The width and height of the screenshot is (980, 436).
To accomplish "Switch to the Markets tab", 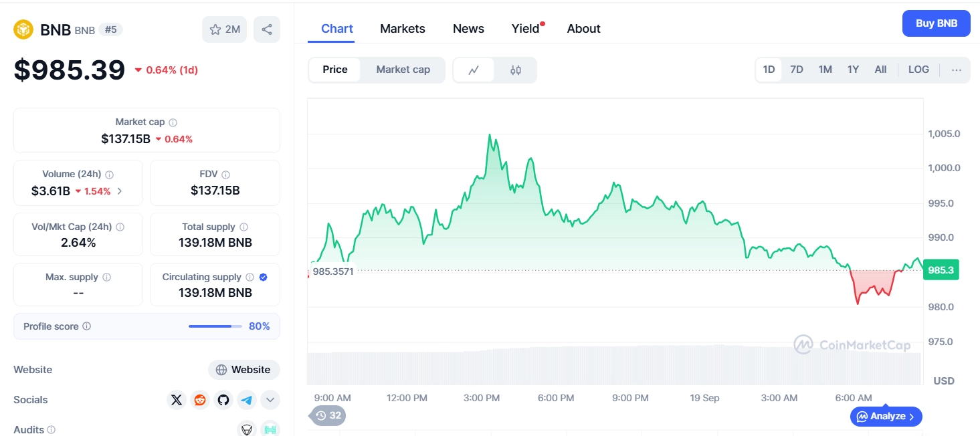I will (402, 28).
